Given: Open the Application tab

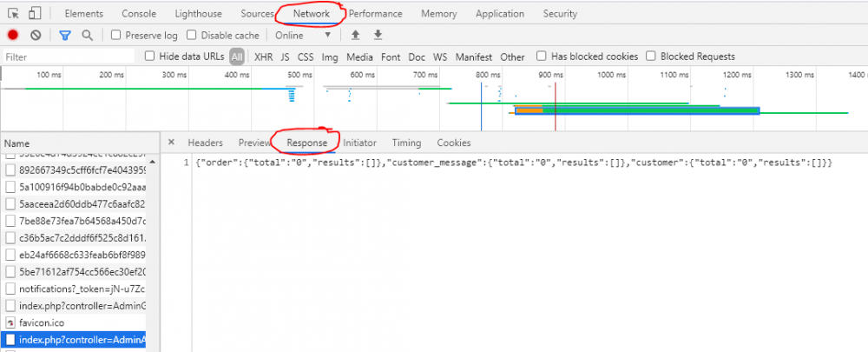Looking at the screenshot, I should coord(500,14).
